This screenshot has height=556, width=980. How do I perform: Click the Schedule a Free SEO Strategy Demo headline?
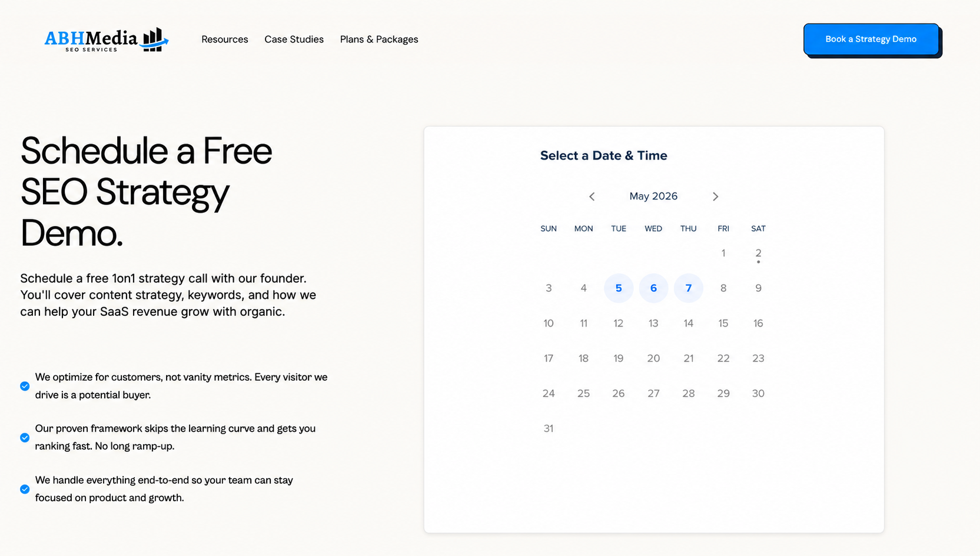point(147,192)
